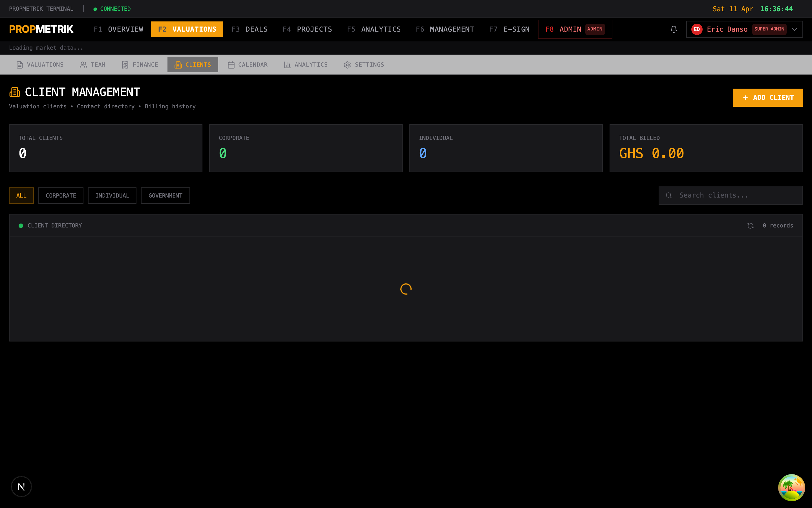Go to the Calendar sub-tab
Viewport: 812px width, 508px height.
click(248, 65)
